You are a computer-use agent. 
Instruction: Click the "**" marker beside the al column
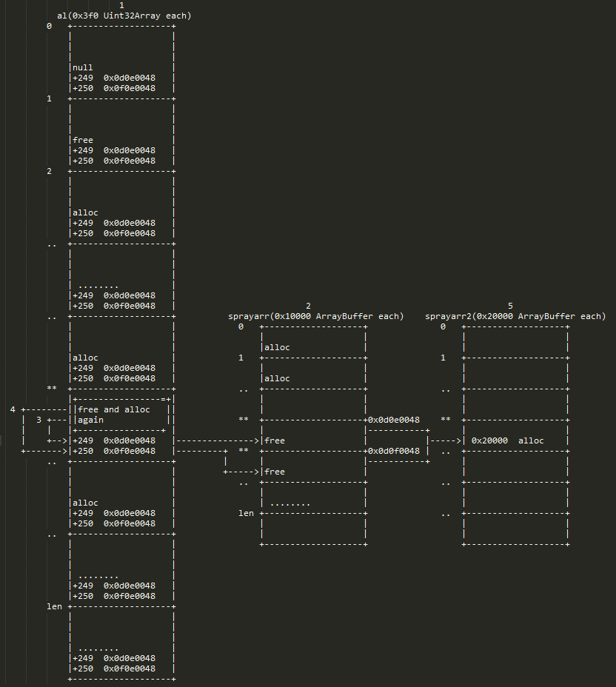tap(52, 388)
